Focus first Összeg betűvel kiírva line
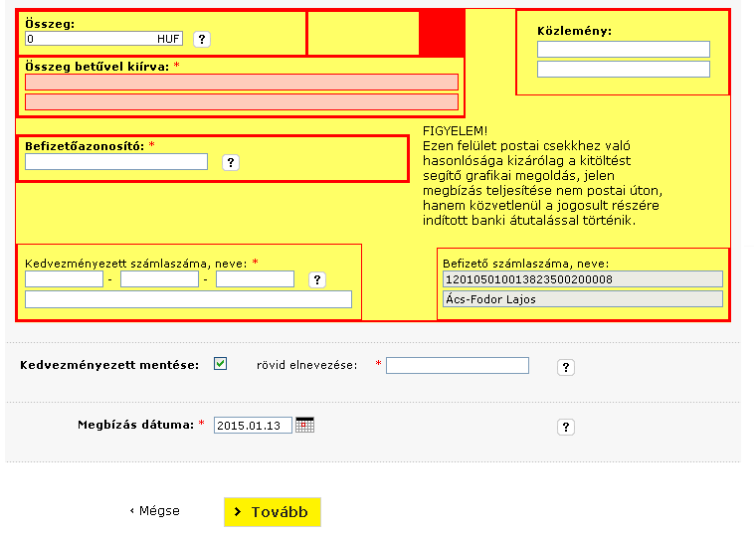Viewport: 756px width, 537px height. click(242, 82)
